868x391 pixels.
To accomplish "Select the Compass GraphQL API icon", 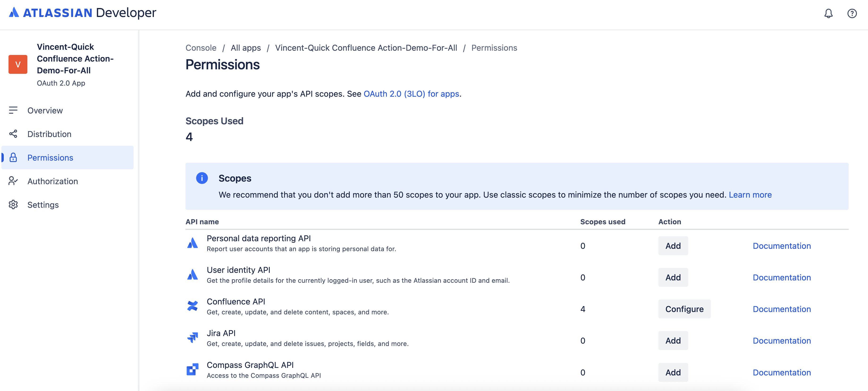I will click(x=192, y=370).
